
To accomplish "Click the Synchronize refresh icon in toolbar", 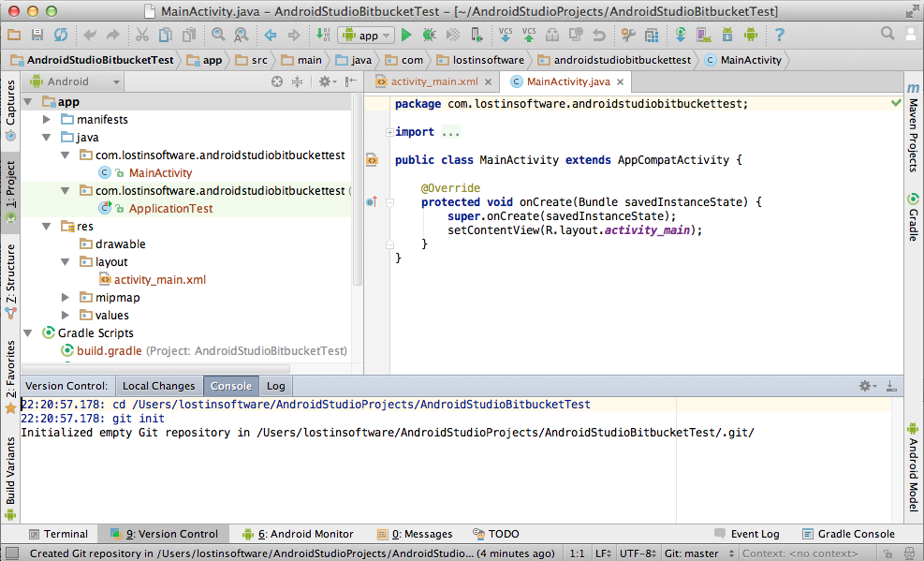I will tap(61, 35).
